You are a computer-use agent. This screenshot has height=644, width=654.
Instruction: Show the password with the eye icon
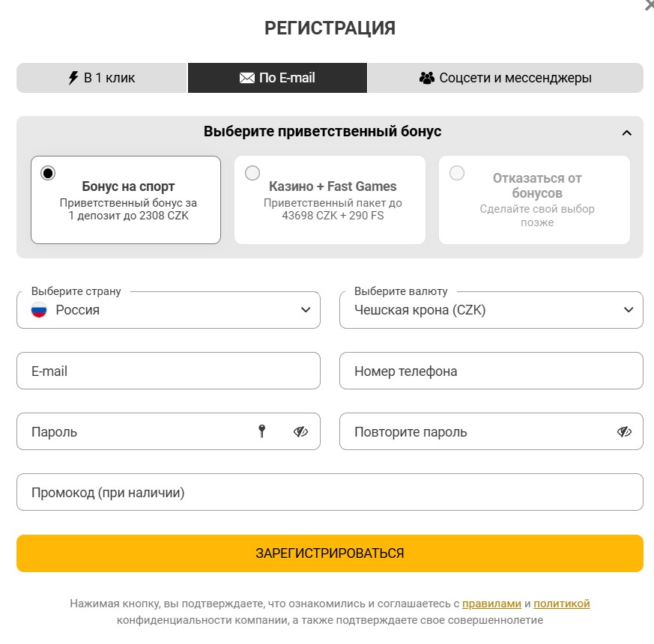pos(300,431)
